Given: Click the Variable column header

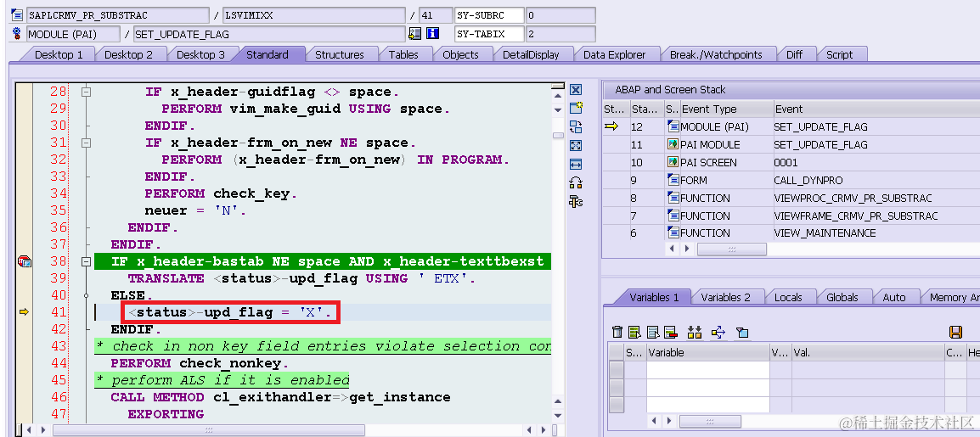Looking at the screenshot, I should click(x=708, y=353).
